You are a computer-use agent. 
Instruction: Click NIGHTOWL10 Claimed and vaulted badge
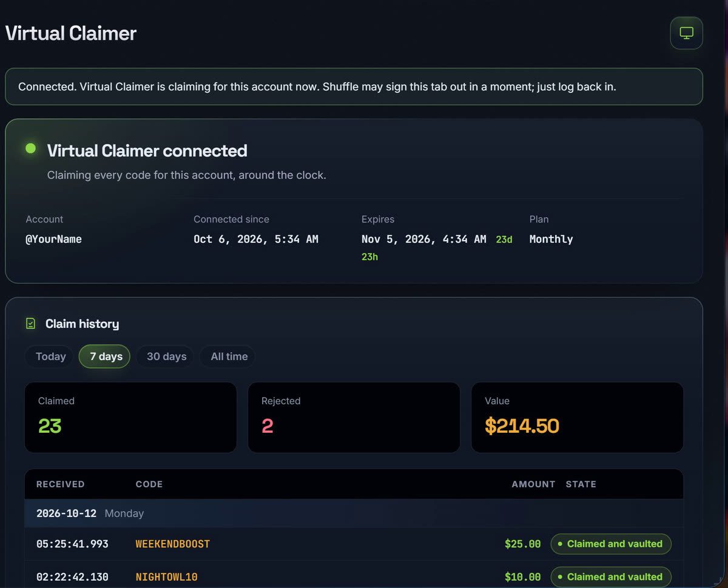point(610,576)
